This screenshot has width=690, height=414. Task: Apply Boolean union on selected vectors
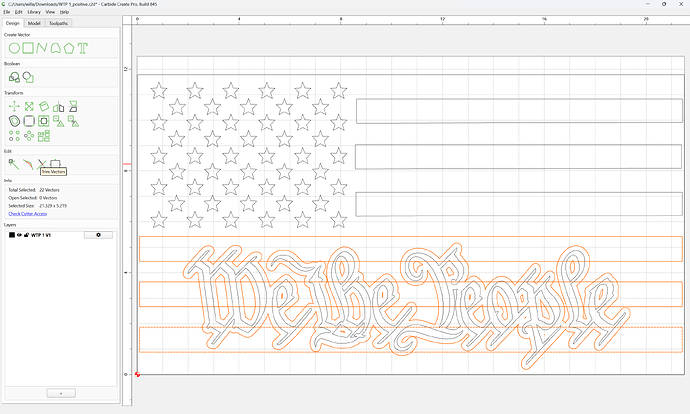tap(14, 77)
